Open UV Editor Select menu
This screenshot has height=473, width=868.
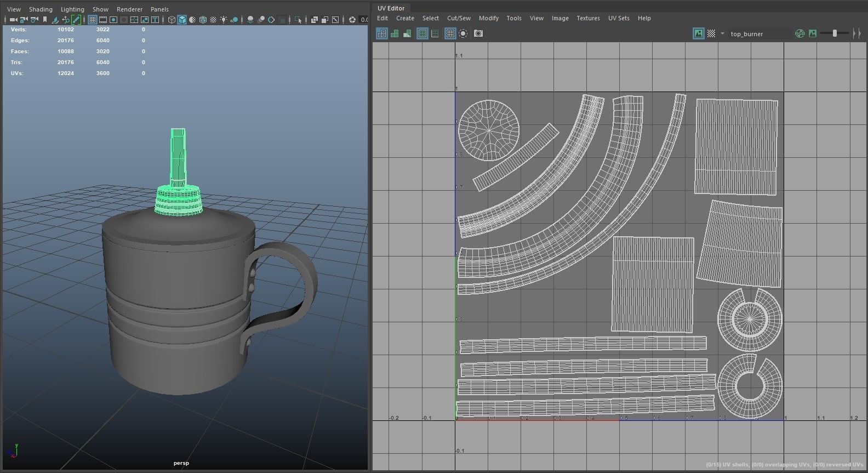pos(430,18)
